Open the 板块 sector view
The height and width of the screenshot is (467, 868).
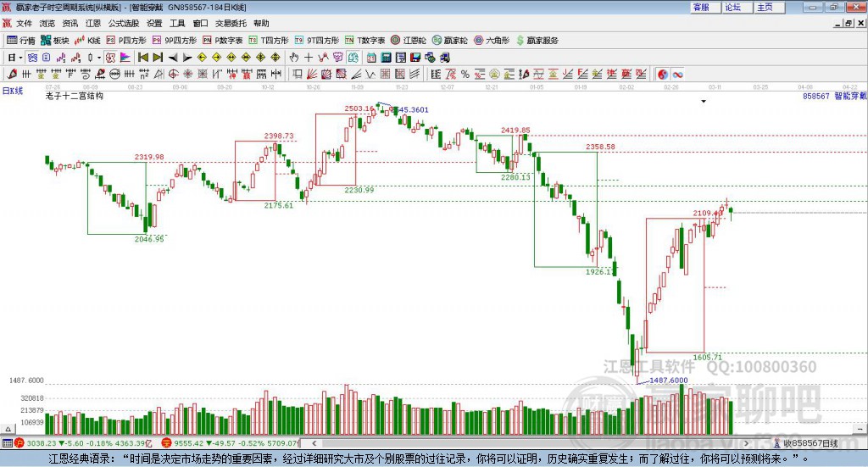[55, 41]
